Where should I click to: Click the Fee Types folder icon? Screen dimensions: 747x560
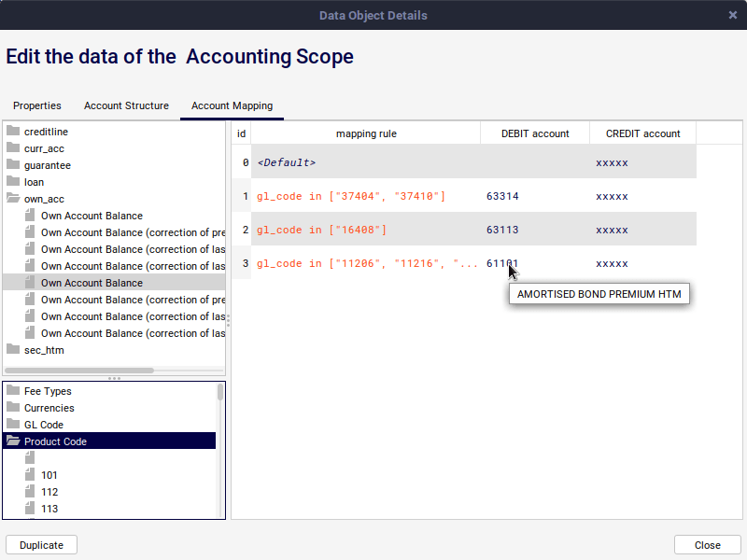[x=13, y=391]
